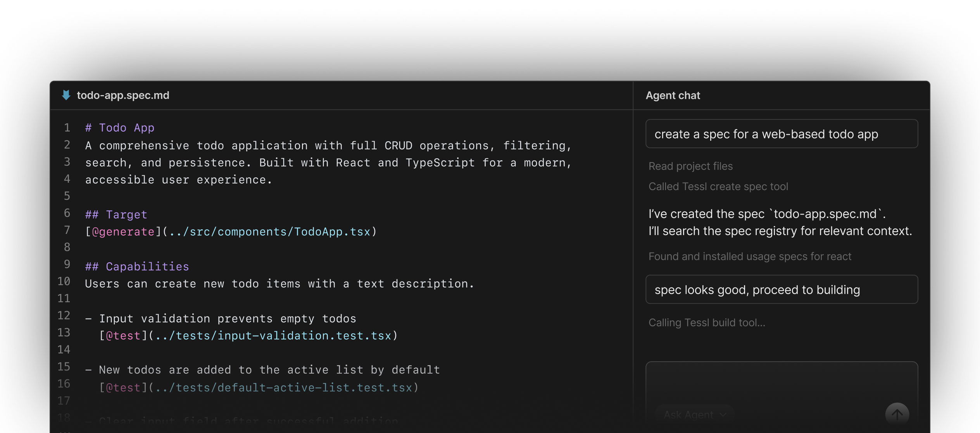
Task: Select the 'create a spec' chat message
Action: [x=766, y=134]
